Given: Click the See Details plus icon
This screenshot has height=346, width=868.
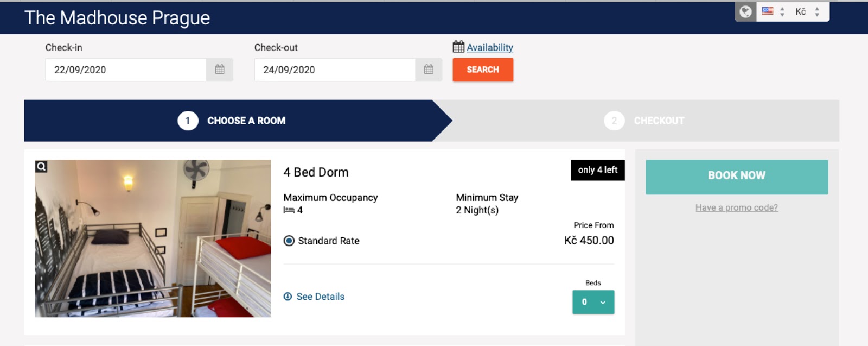Looking at the screenshot, I should coord(288,297).
